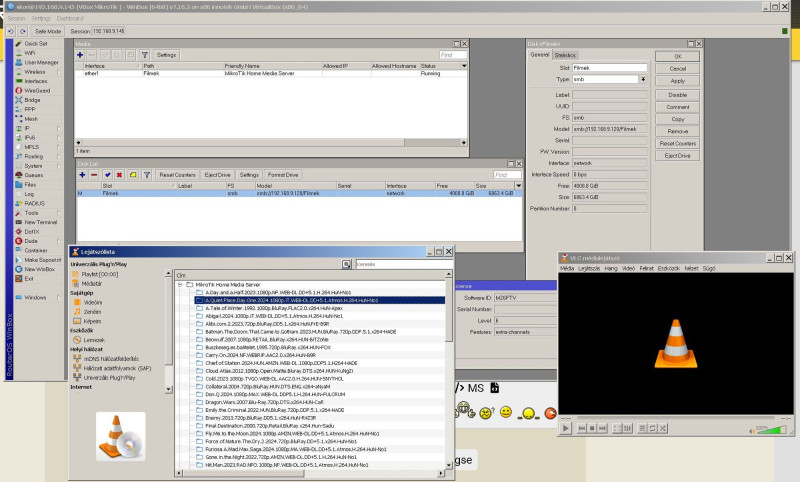Adjust VLC volume slider
The width and height of the screenshot is (800, 482).
pos(771,429)
